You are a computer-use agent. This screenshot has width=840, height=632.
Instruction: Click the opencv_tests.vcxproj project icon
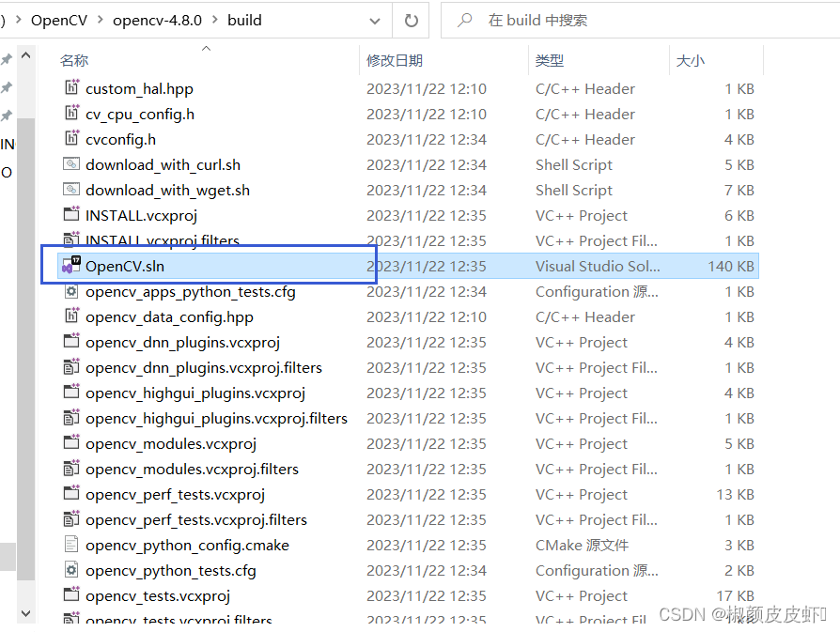tap(71, 594)
